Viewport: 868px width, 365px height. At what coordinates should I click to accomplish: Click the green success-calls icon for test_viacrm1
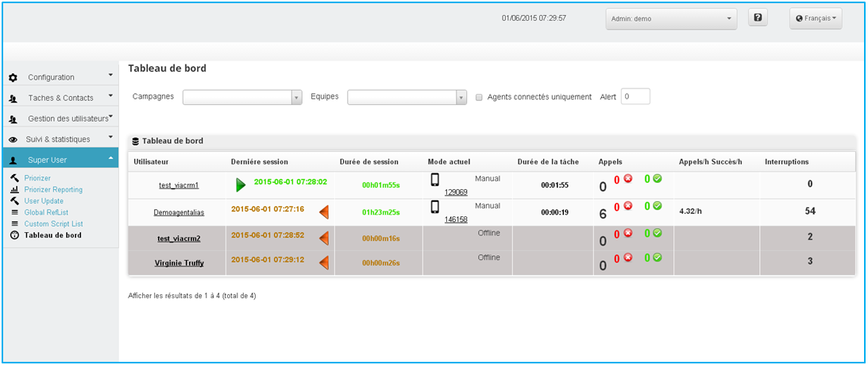point(658,179)
